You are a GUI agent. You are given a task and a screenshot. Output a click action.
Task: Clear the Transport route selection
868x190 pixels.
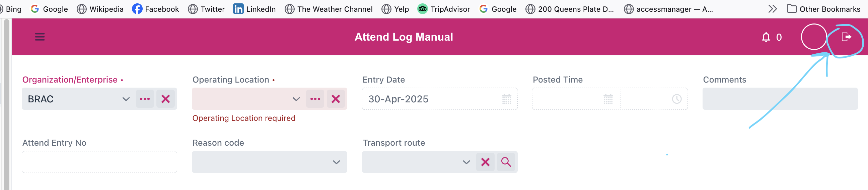(485, 162)
